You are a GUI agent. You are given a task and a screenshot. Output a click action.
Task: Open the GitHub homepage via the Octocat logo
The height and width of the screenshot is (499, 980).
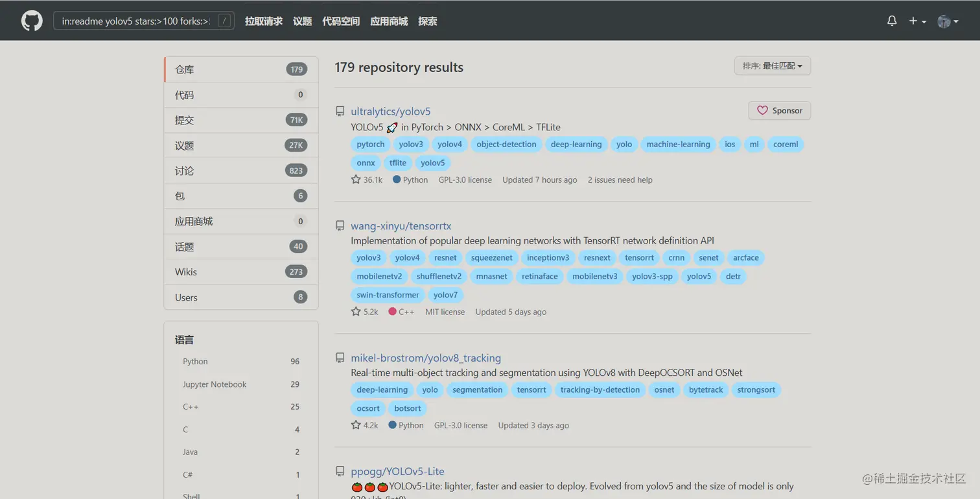point(32,21)
